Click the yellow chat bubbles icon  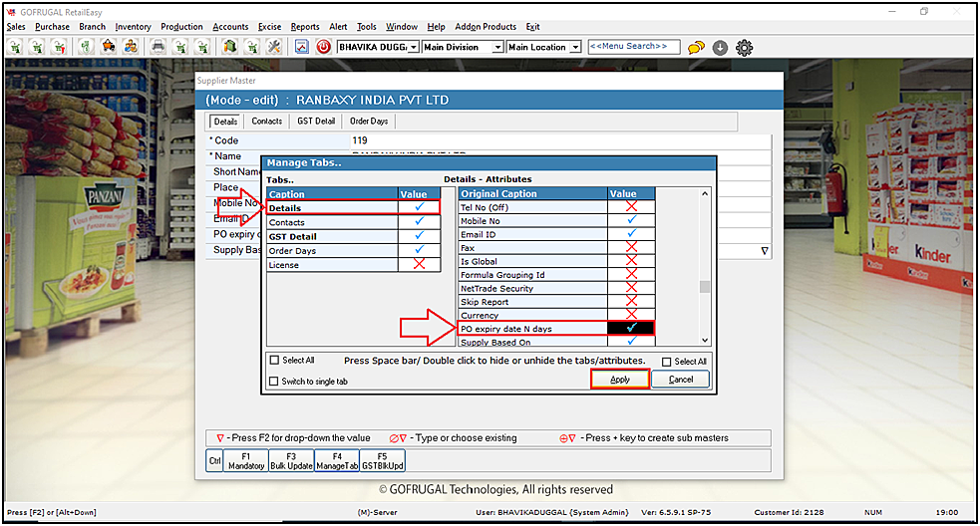tap(696, 47)
